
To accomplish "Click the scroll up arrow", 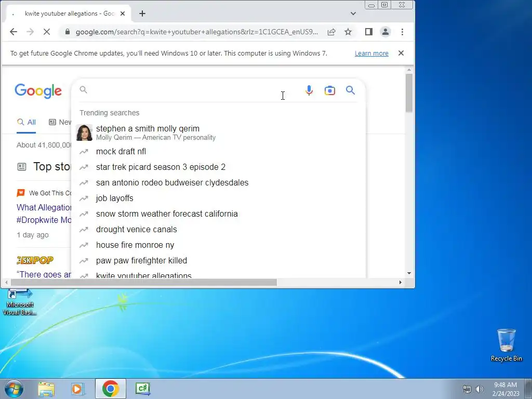I will click(409, 70).
